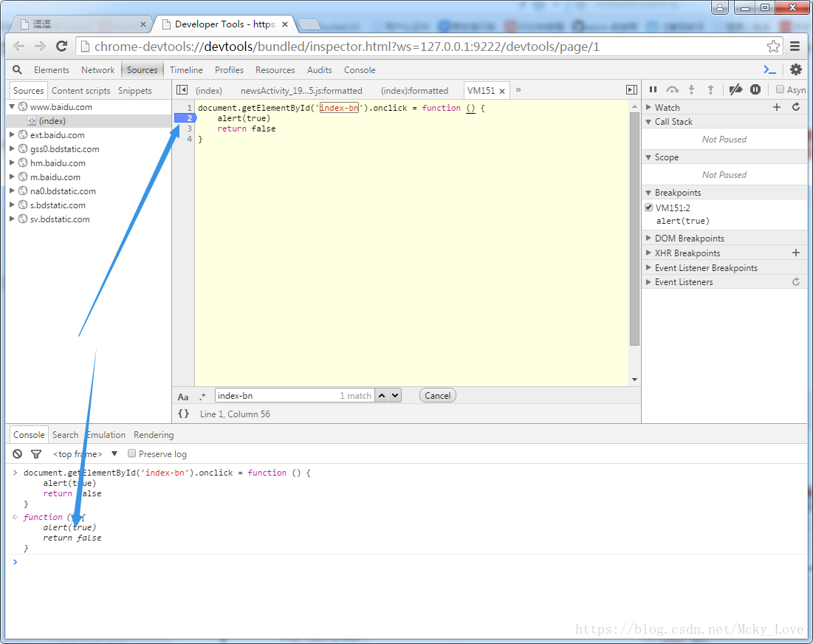Expand Event Listener Breakpoints section
Viewport: 813px width, 644px height.
648,267
